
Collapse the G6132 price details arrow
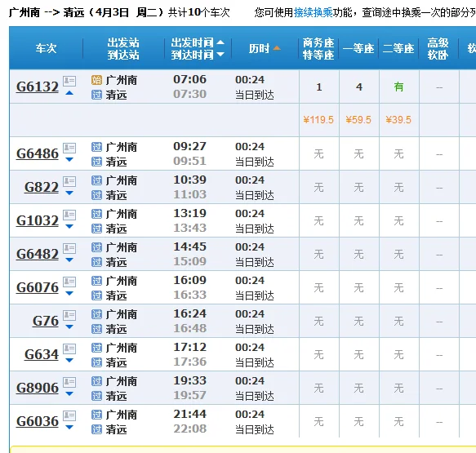coord(69,93)
